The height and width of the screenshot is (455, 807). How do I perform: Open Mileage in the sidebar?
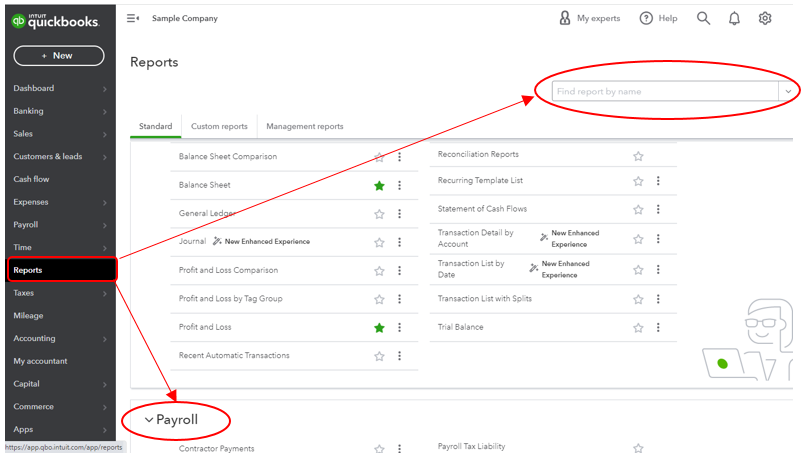[x=28, y=316]
